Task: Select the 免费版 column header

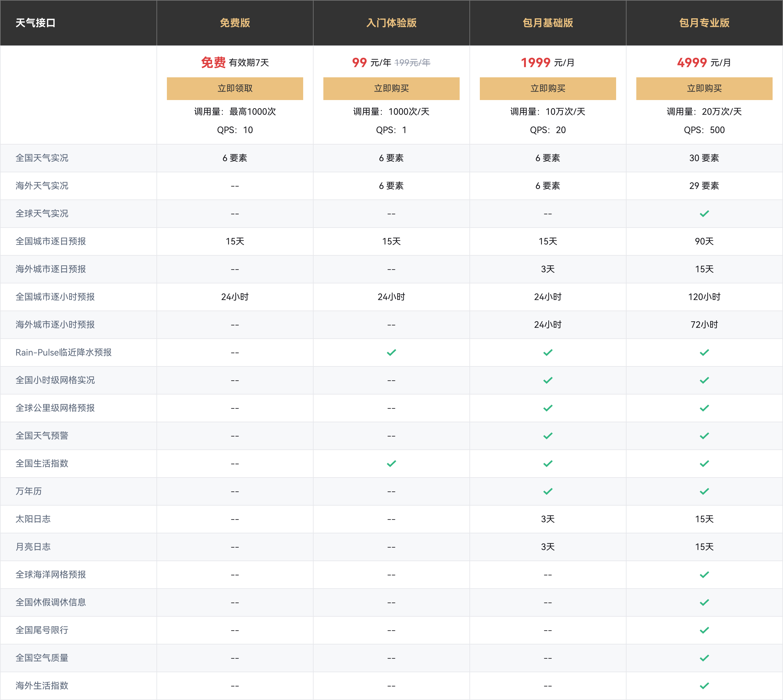Action: tap(235, 23)
